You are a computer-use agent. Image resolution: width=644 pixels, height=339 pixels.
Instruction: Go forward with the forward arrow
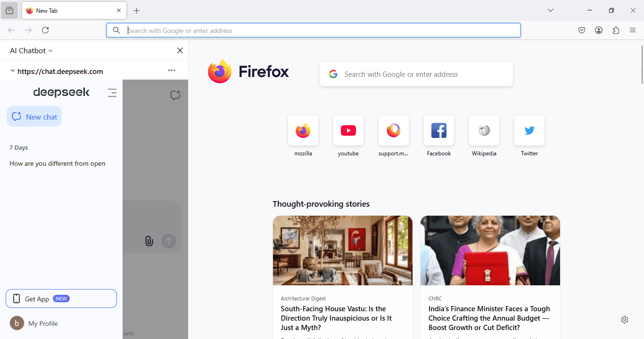point(28,30)
